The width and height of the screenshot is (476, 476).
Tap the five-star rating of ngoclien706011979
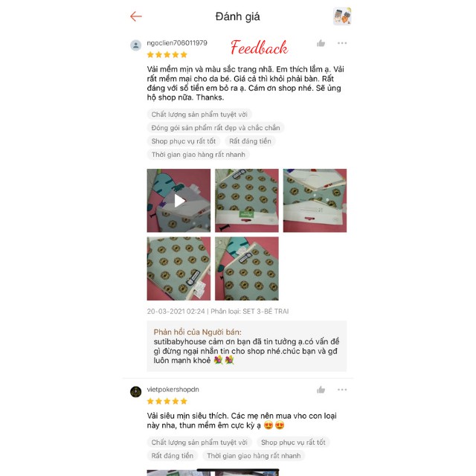pyautogui.click(x=167, y=54)
